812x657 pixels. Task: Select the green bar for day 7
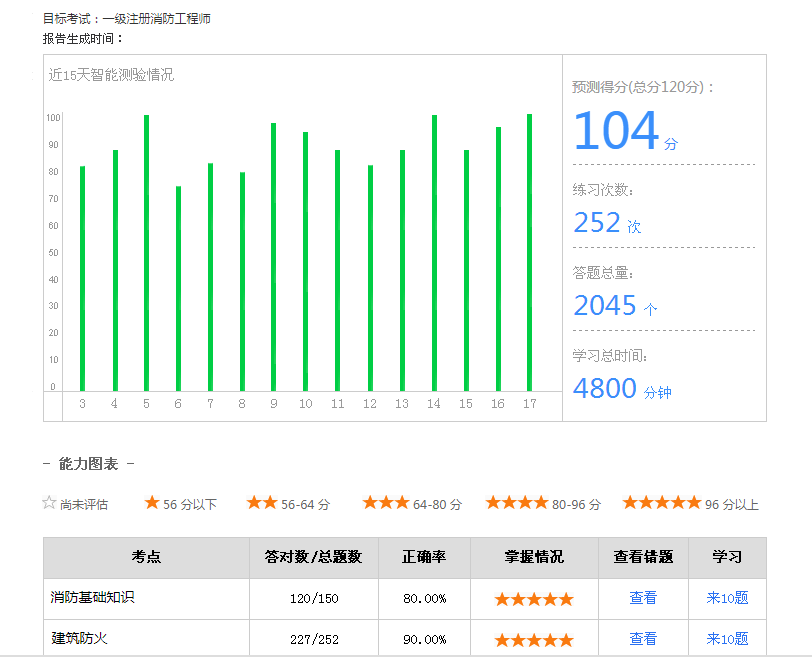[x=210, y=277]
